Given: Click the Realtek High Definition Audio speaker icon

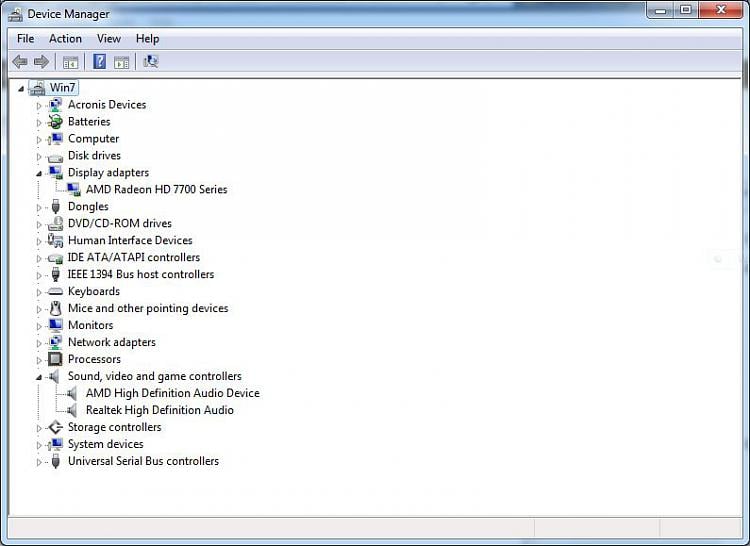Looking at the screenshot, I should coord(73,410).
